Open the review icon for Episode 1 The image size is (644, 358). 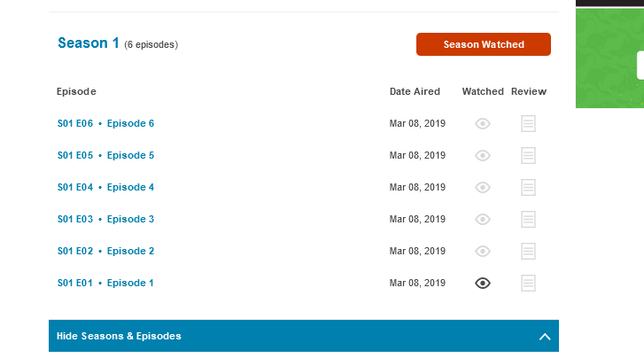pyautogui.click(x=528, y=284)
